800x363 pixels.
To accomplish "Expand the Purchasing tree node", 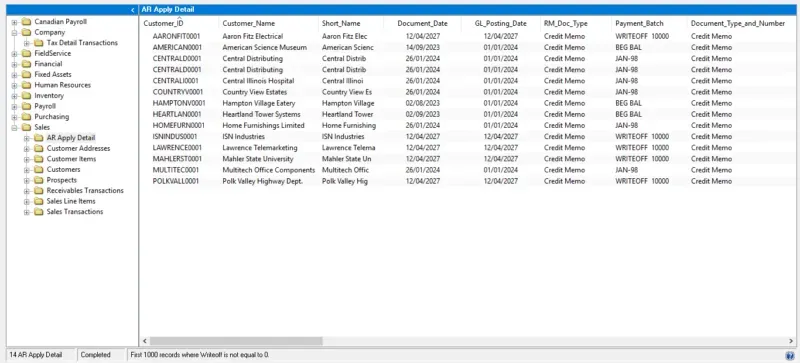I will [x=14, y=117].
